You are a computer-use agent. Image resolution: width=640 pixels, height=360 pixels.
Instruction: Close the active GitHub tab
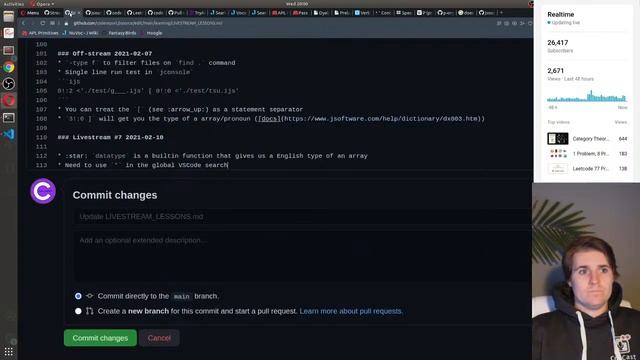pyautogui.click(x=78, y=13)
